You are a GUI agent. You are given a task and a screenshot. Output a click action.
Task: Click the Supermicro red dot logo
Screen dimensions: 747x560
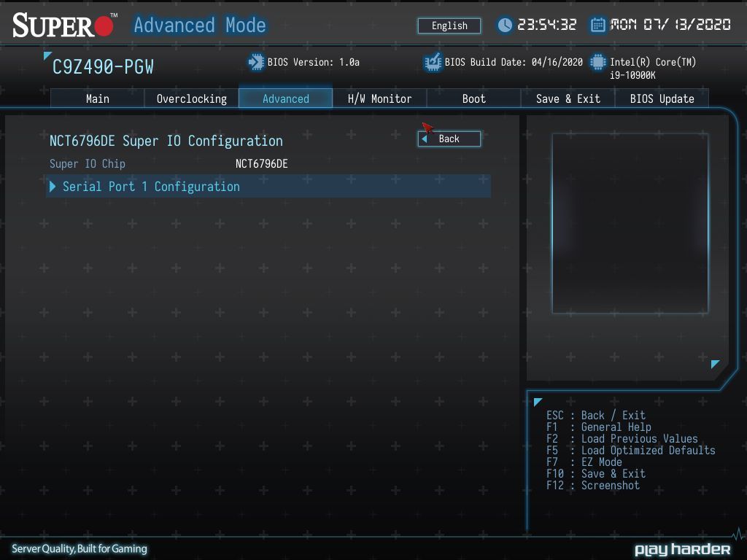pyautogui.click(x=104, y=26)
